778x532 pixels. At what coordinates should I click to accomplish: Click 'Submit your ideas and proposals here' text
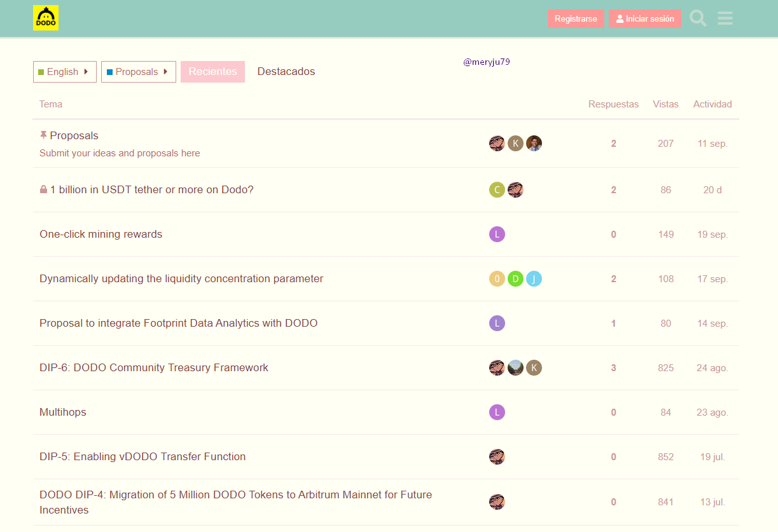point(120,153)
